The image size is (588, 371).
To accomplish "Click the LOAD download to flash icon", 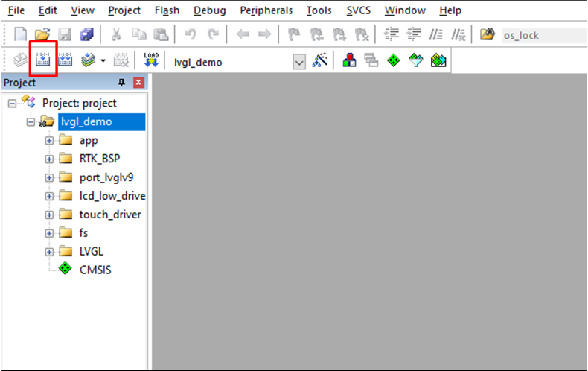I will tap(151, 60).
